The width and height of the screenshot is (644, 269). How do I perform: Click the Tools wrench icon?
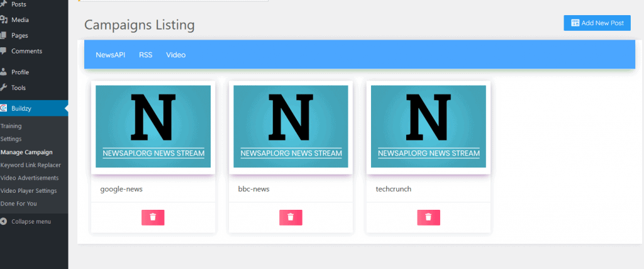(4, 88)
